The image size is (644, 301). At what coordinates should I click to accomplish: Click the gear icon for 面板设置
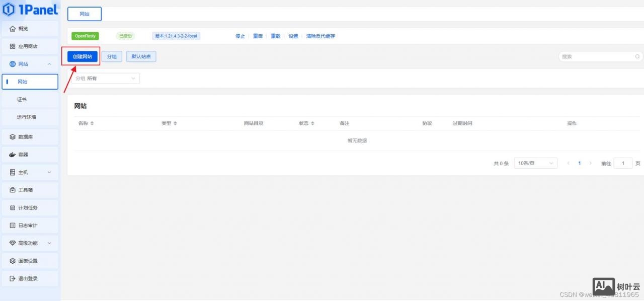[13, 261]
